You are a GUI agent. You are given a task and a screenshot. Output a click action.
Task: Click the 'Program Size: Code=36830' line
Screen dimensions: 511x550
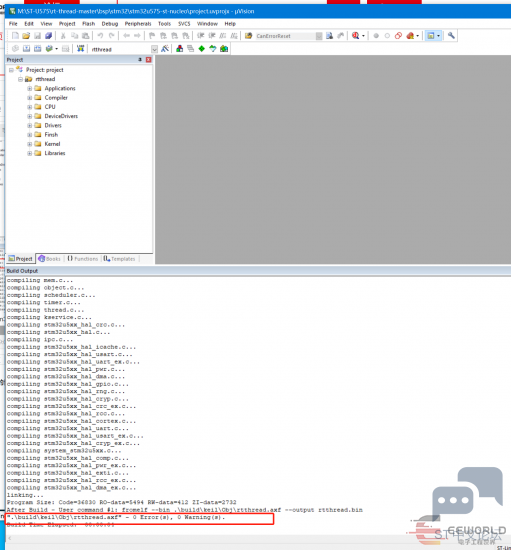point(121,502)
